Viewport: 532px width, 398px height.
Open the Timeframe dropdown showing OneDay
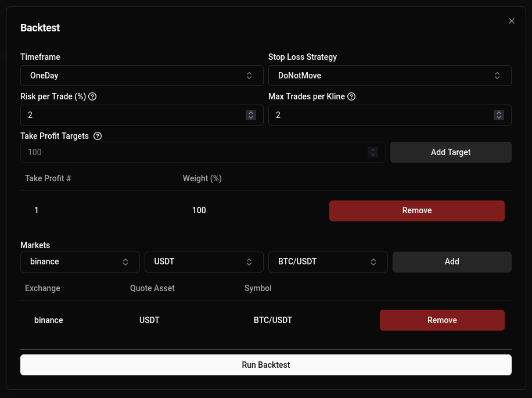[142, 75]
